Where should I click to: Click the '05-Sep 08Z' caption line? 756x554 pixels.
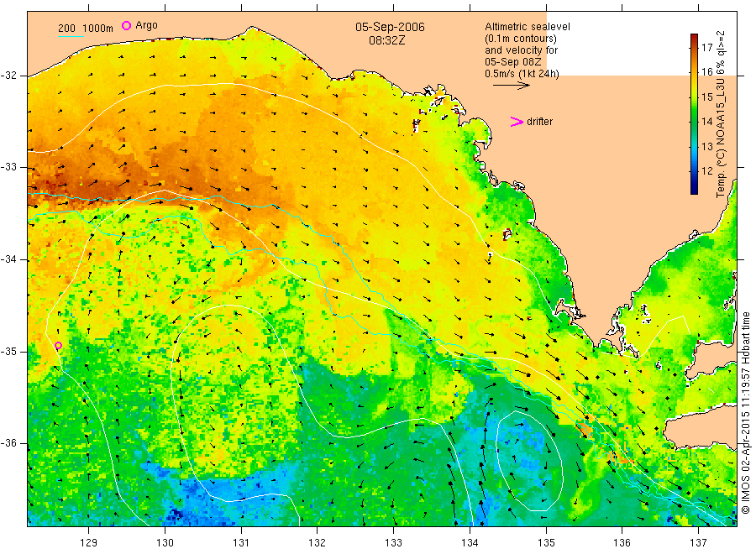tap(513, 62)
